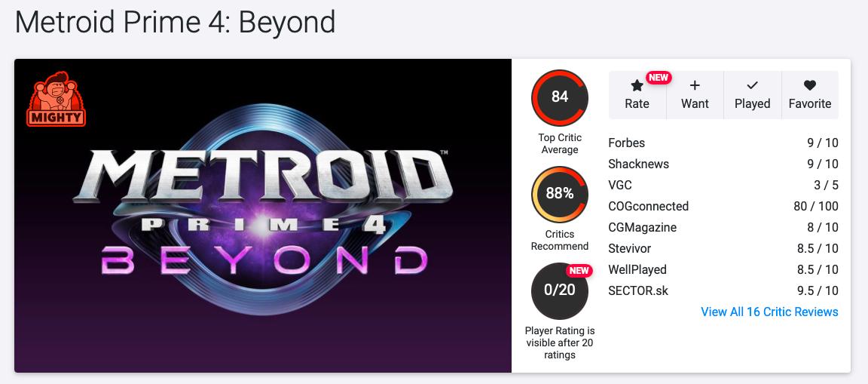This screenshot has width=868, height=384.
Task: Mark game as Played with checkmark
Action: tap(752, 85)
